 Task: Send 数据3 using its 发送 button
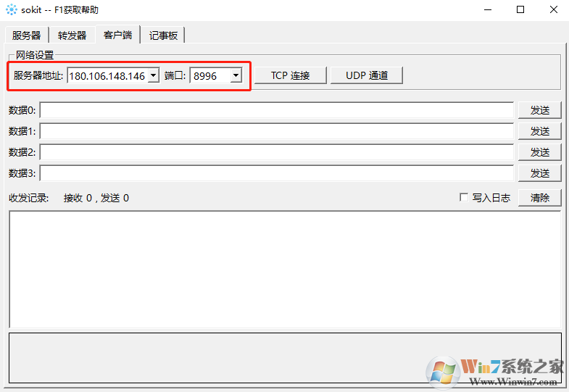(539, 173)
